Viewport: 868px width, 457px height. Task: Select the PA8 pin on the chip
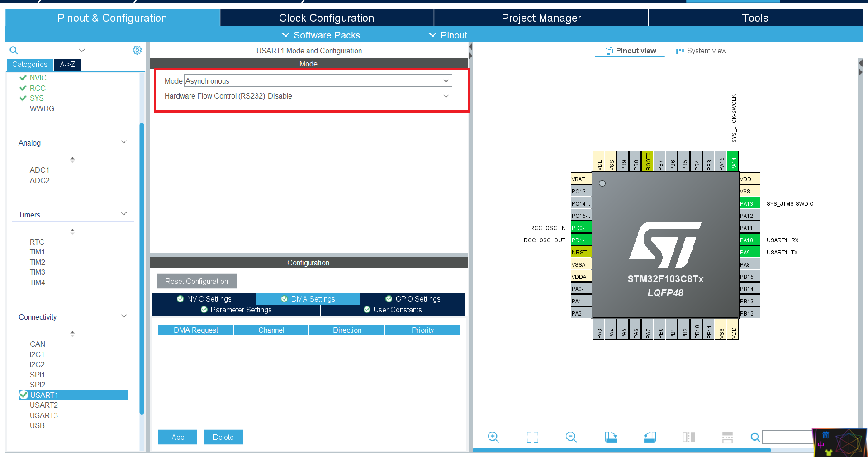pyautogui.click(x=749, y=264)
